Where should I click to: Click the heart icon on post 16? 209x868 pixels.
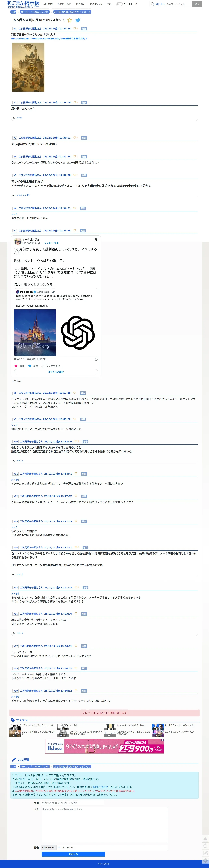76,614
